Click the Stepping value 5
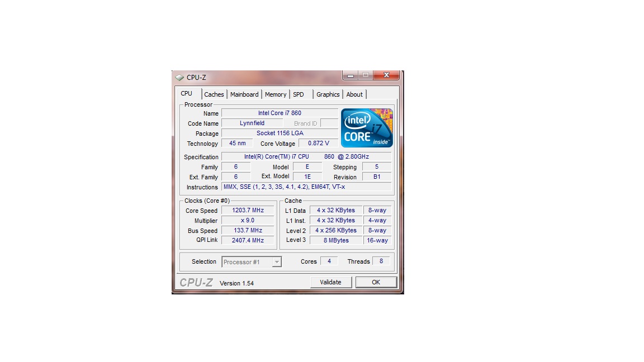Image resolution: width=644 pixels, height=362 pixels. coord(377,166)
